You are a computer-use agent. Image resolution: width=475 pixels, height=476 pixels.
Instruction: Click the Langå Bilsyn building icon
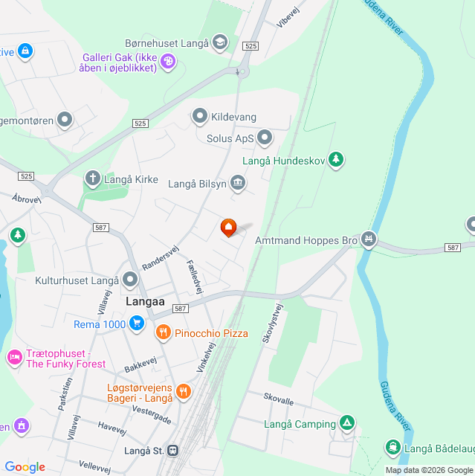pyautogui.click(x=238, y=183)
